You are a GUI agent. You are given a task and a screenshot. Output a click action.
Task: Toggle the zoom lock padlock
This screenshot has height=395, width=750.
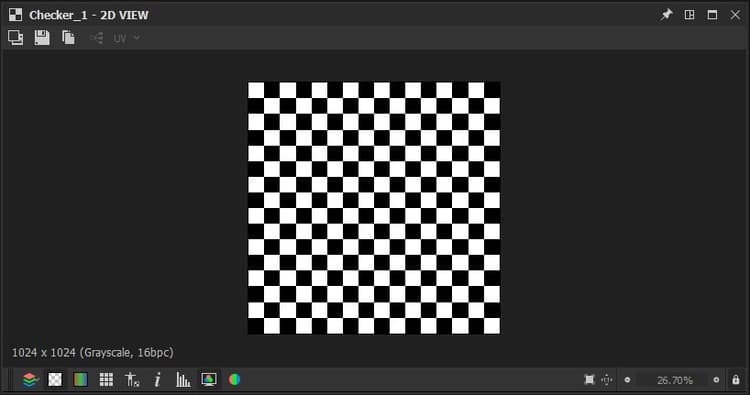(736, 380)
